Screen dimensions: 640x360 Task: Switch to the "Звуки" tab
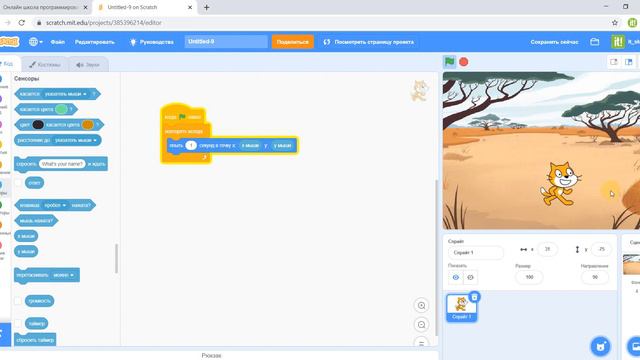pos(88,64)
